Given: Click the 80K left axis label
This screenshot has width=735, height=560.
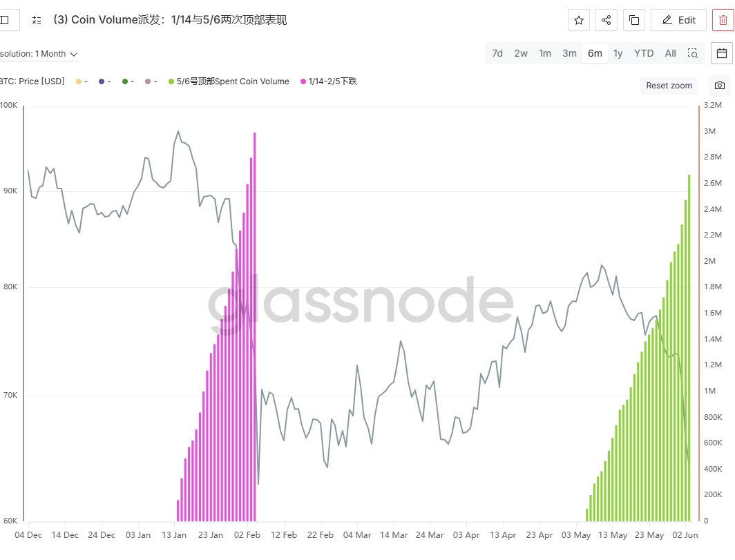Looking at the screenshot, I should coord(10,287).
